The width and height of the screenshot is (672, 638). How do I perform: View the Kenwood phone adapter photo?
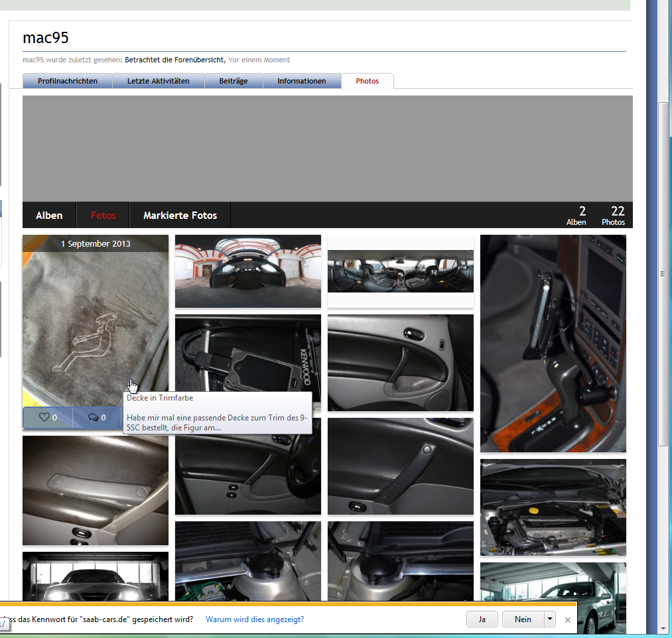[247, 353]
